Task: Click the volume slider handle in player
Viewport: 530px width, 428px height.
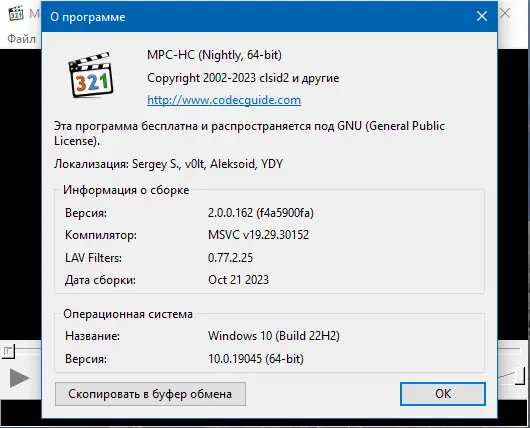Action: [x=520, y=376]
